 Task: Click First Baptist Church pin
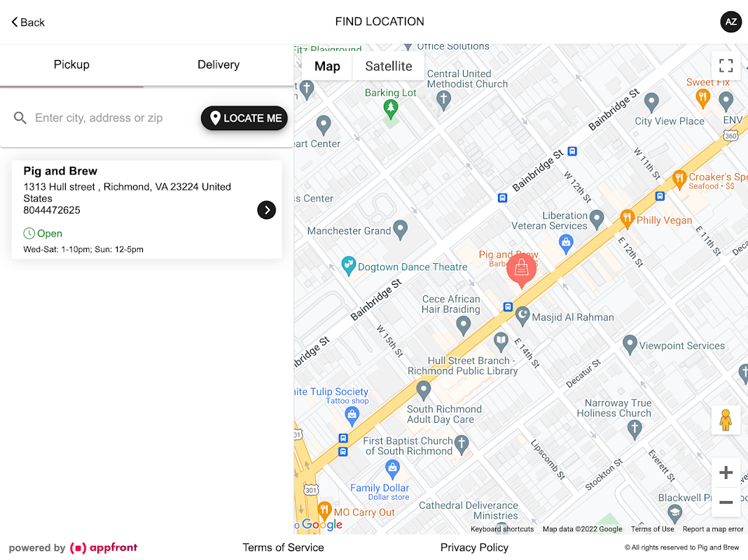tap(462, 444)
